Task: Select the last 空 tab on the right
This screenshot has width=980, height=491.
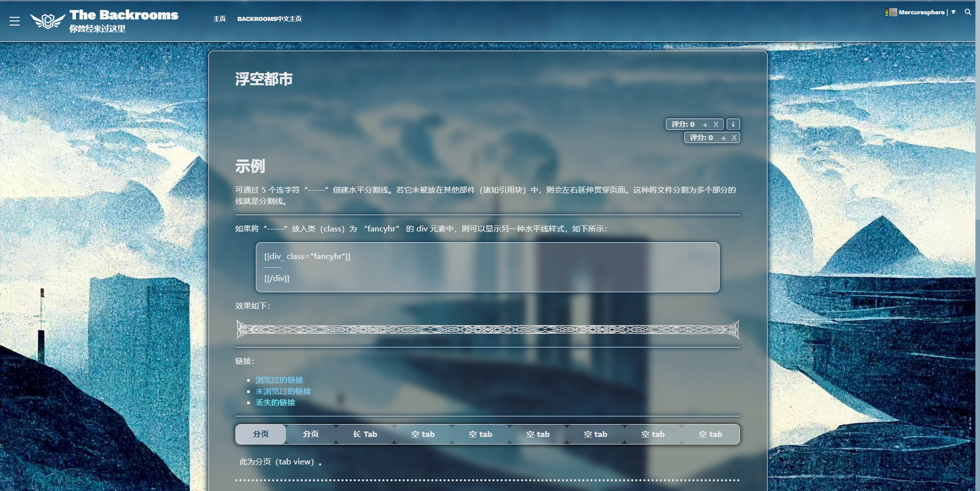Action: click(710, 434)
